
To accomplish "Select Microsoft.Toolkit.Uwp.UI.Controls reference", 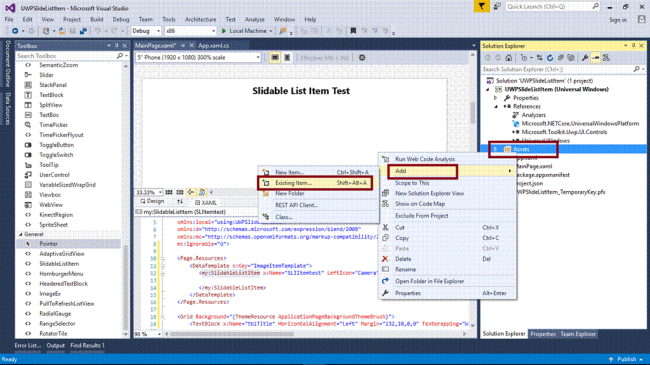I will tap(564, 132).
